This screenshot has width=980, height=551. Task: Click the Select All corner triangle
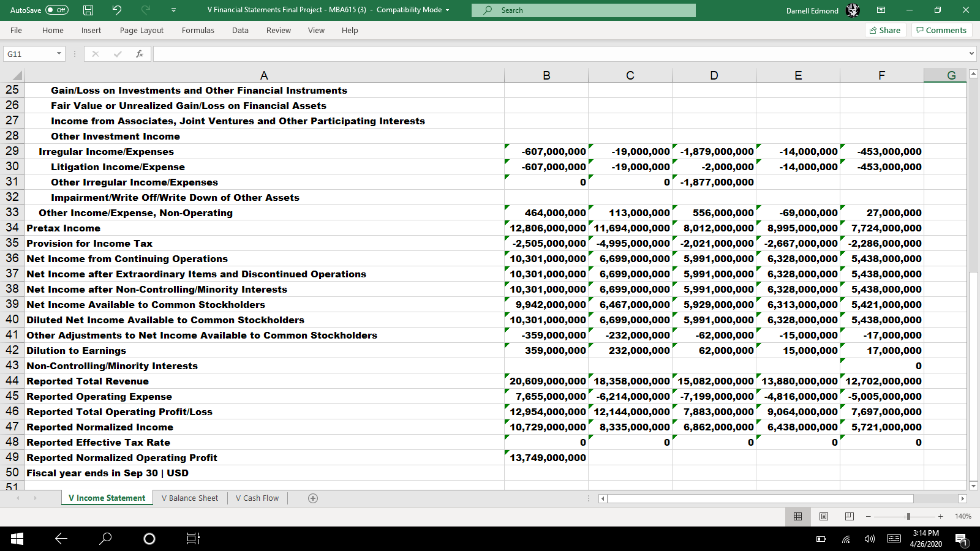17,76
